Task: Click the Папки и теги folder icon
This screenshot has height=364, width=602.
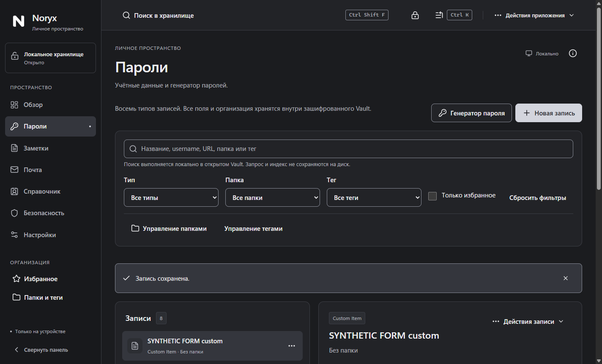Action: tap(16, 297)
